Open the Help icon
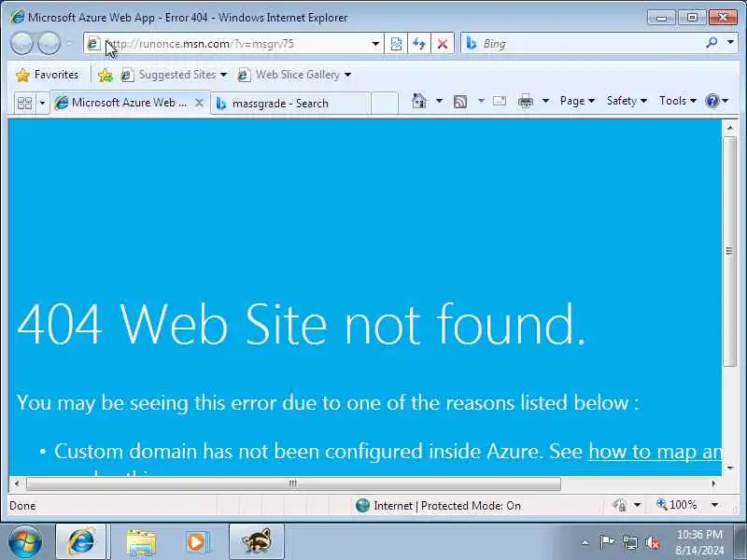747x560 pixels. click(x=712, y=101)
